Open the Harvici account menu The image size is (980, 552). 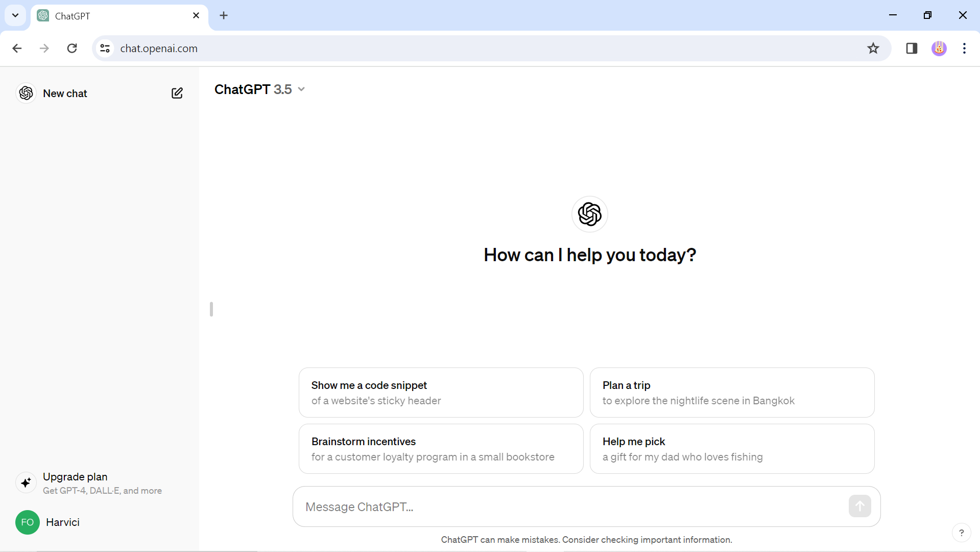[x=100, y=522]
